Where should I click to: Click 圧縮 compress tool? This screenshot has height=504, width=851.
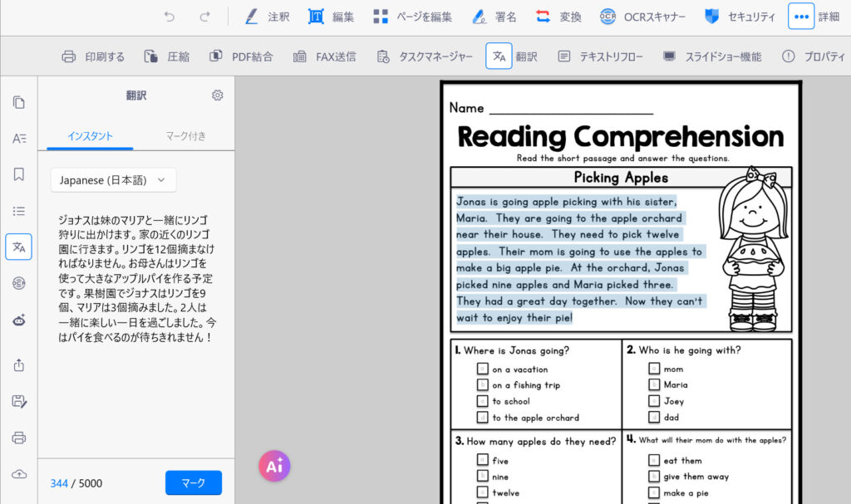pyautogui.click(x=166, y=56)
